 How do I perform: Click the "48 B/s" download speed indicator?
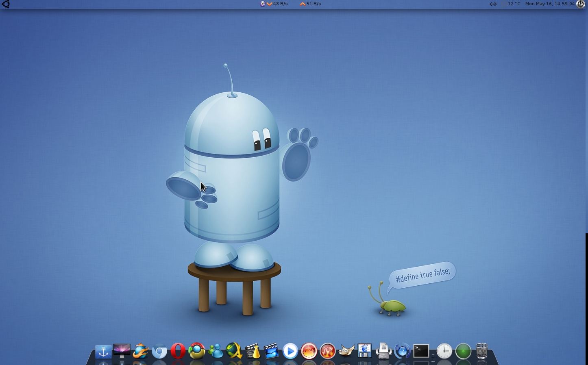pos(280,4)
